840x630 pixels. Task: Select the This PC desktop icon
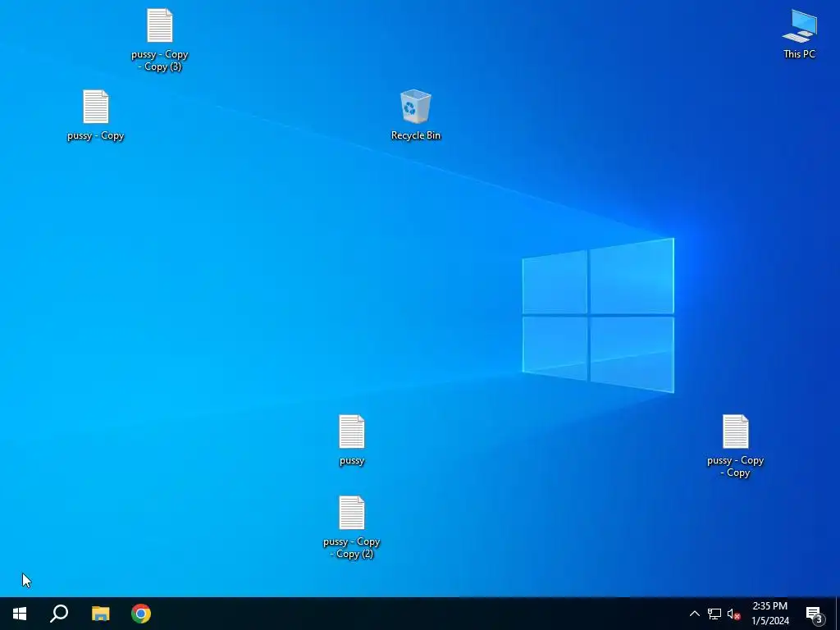[799, 34]
